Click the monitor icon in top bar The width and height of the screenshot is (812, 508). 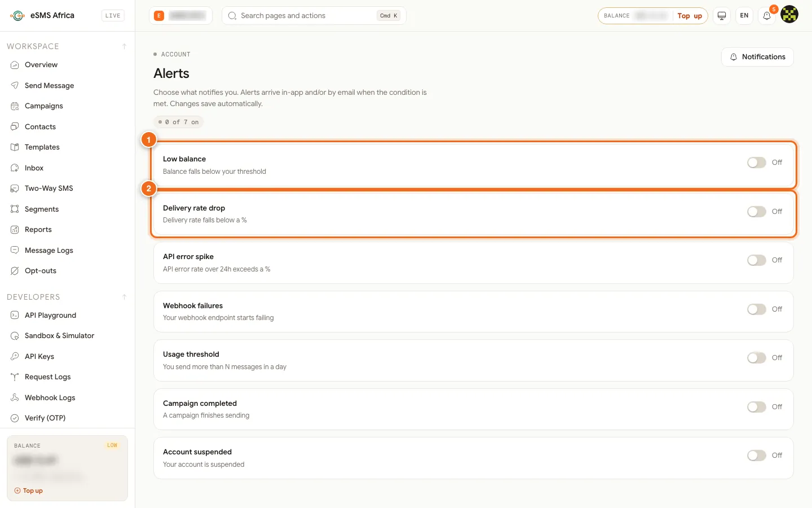pos(722,16)
